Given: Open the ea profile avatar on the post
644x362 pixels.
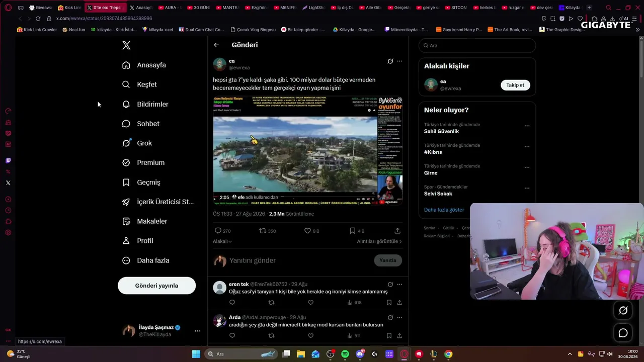Looking at the screenshot, I should coord(219,64).
